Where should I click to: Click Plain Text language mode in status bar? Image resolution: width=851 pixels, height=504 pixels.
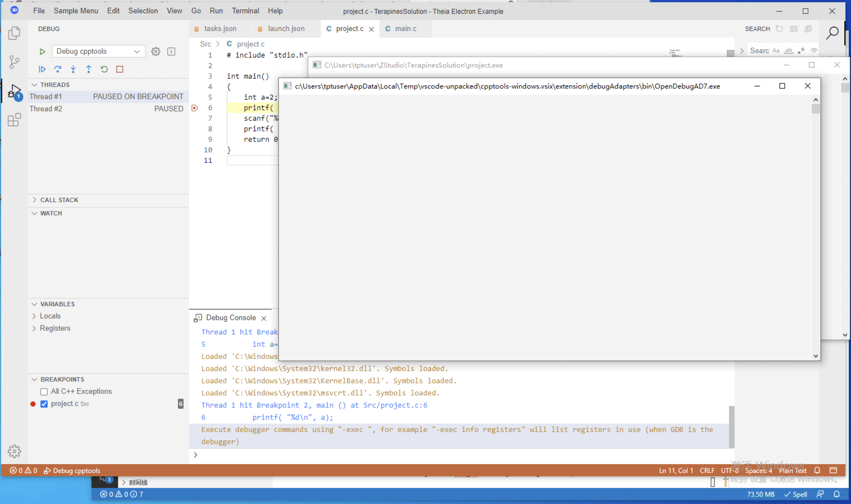793,470
